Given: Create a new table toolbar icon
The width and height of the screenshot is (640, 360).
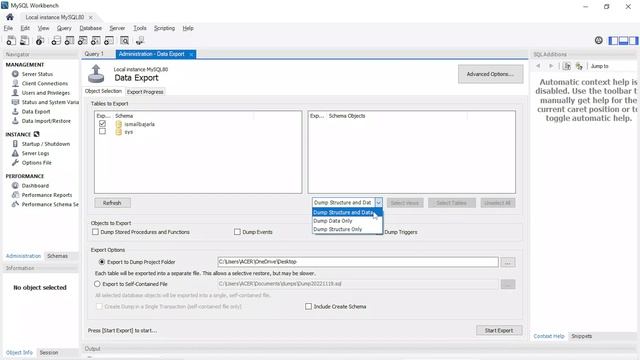Looking at the screenshot, I should (x=69, y=40).
